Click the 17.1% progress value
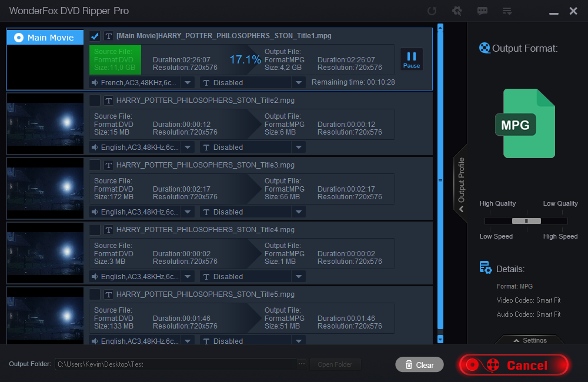The width and height of the screenshot is (588, 382). 245,59
